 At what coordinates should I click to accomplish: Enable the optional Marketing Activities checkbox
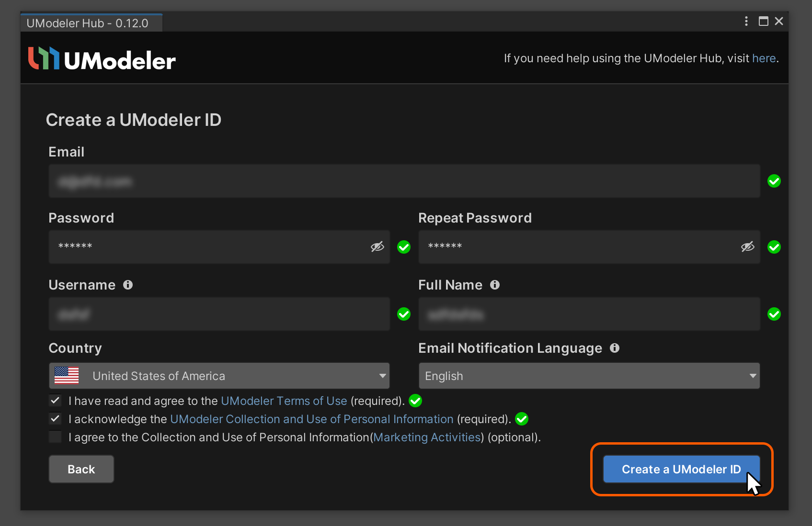[x=56, y=437]
